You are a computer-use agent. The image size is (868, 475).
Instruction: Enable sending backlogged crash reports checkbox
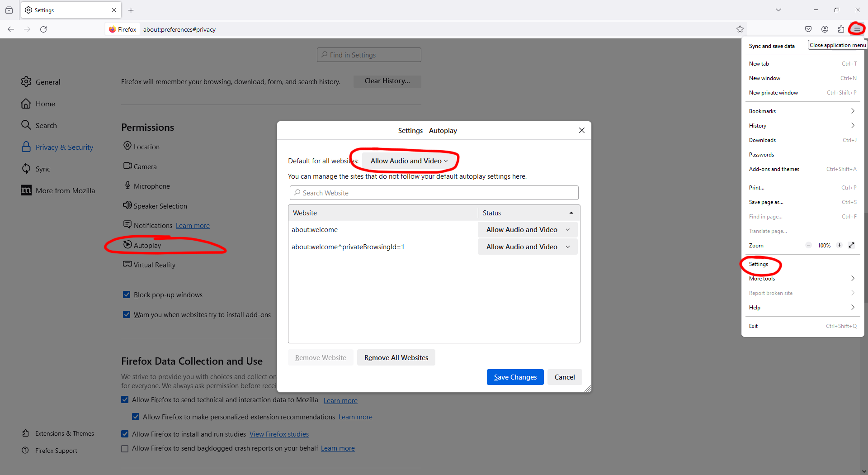[x=125, y=449]
